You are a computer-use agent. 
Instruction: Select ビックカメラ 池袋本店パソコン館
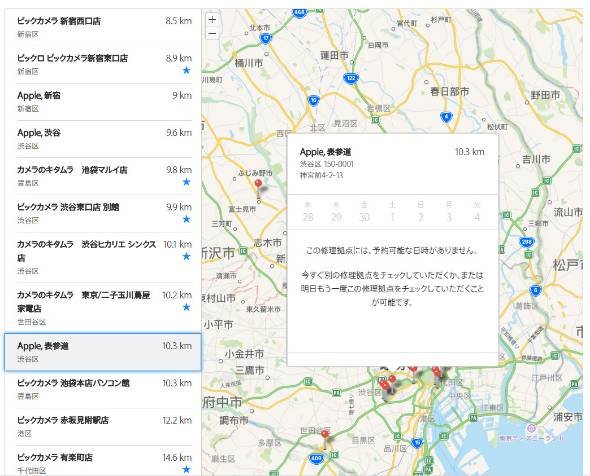point(104,389)
